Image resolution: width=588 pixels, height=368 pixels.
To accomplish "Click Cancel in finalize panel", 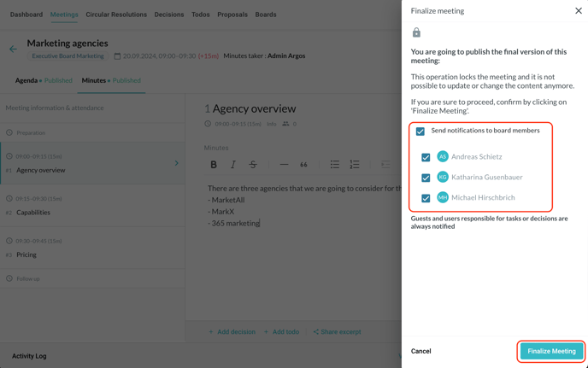I will pos(420,351).
